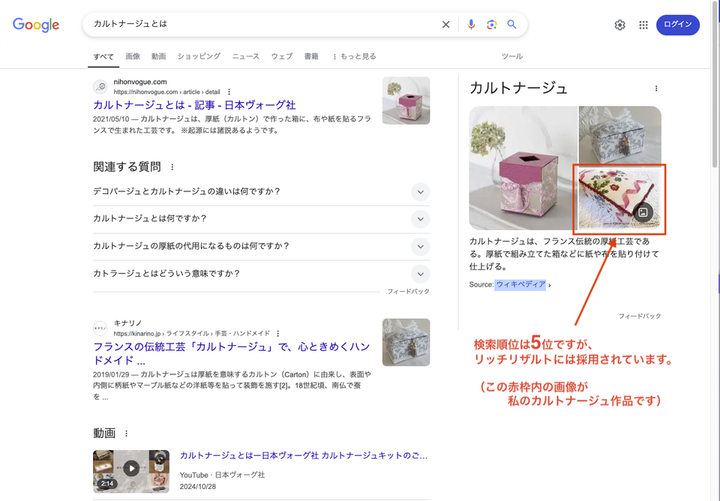720x501 pixels.
Task: Click the キナリノ result thumbnail image
Action: (x=406, y=342)
